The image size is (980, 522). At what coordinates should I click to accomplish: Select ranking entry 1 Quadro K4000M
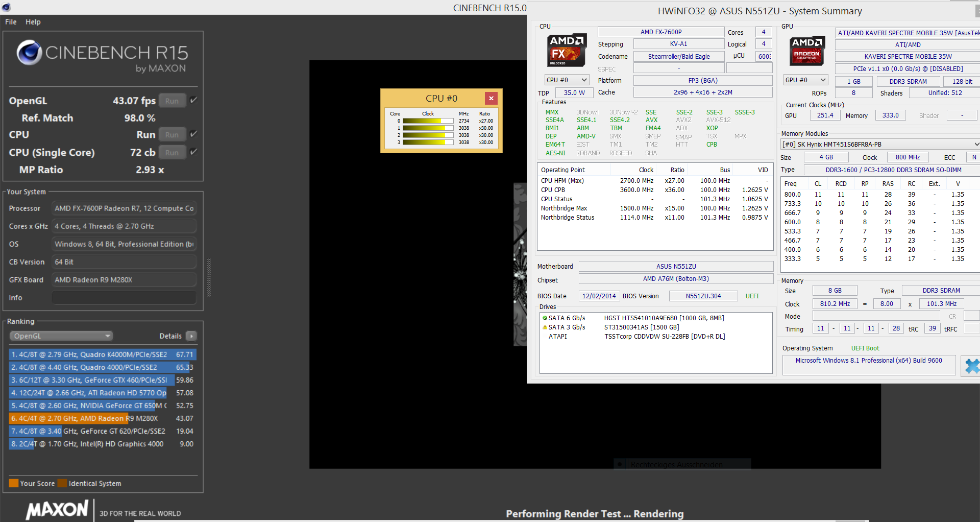coord(103,354)
